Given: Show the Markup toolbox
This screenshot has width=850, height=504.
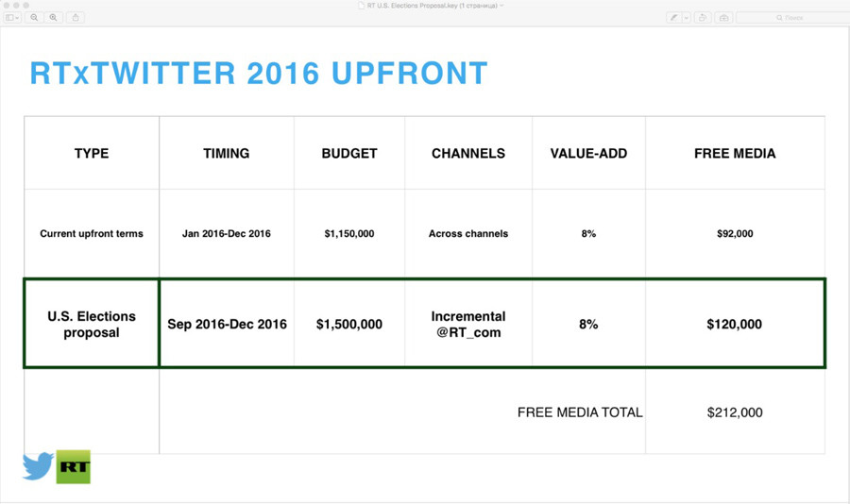Looking at the screenshot, I should coord(723,17).
